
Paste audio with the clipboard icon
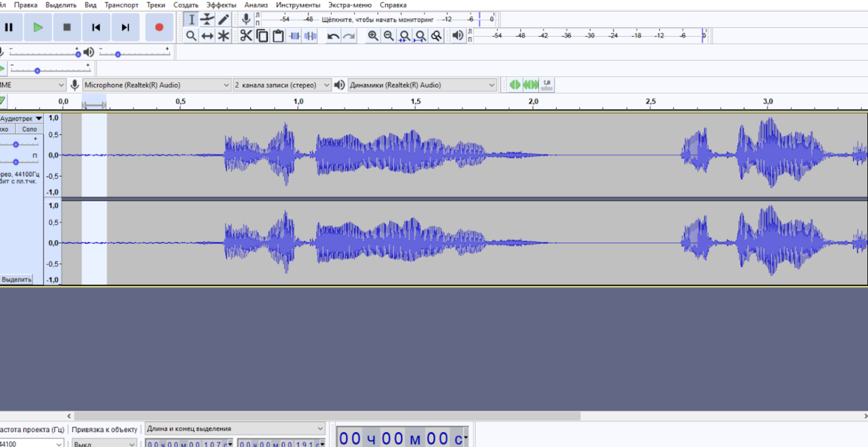278,36
